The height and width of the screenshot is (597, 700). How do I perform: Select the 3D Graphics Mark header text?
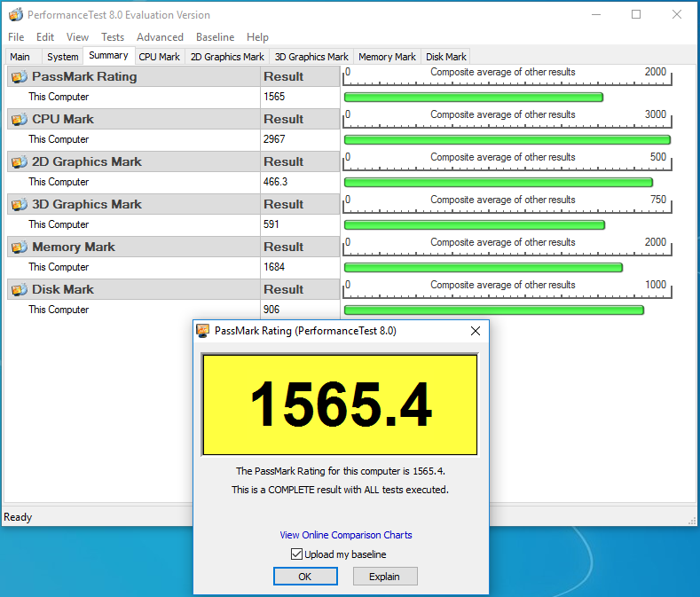click(x=87, y=205)
